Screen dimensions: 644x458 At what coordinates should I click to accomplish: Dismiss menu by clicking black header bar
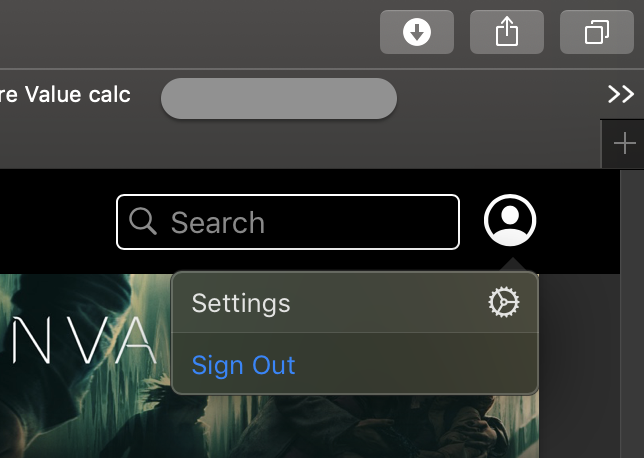point(58,222)
